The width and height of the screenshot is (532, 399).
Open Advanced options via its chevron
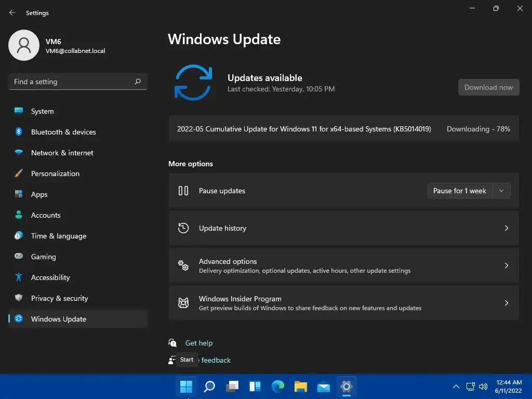tap(506, 265)
